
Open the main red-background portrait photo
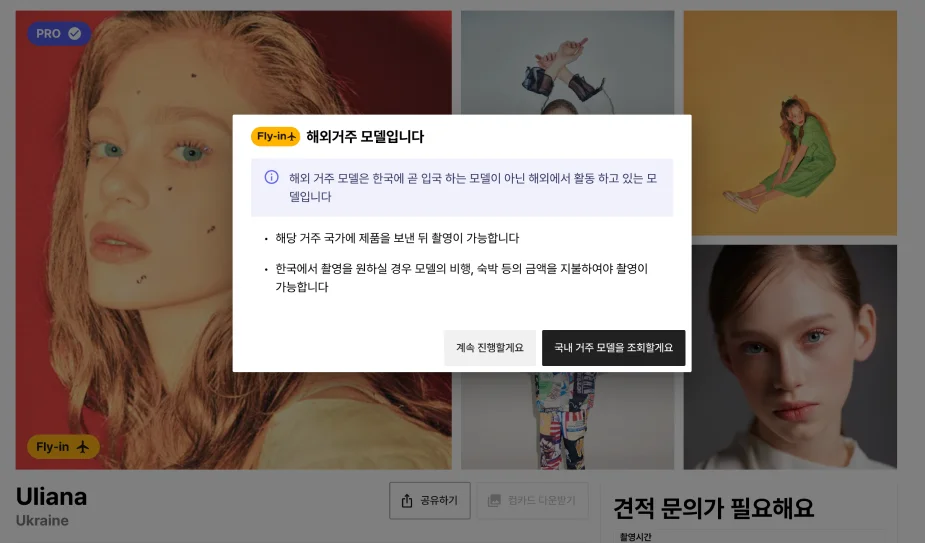click(x=124, y=240)
